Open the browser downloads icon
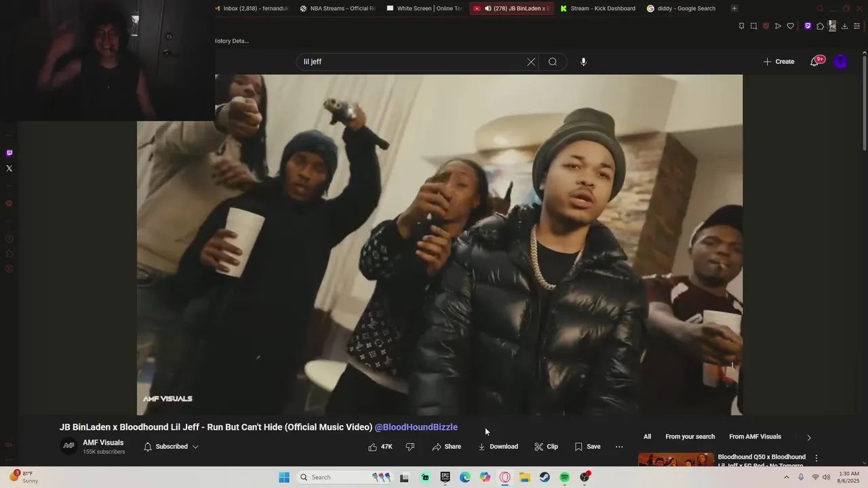This screenshot has height=488, width=868. click(844, 26)
